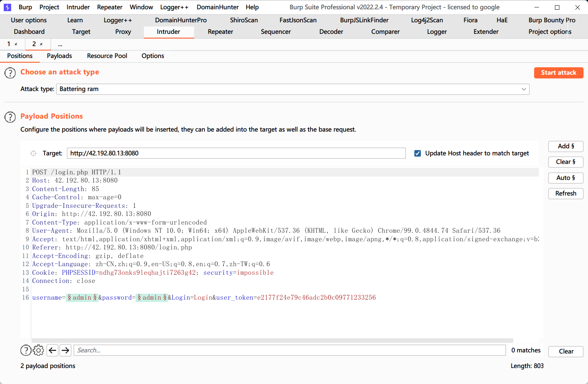Open the Help menu
The height and width of the screenshot is (384, 588).
pyautogui.click(x=252, y=7)
